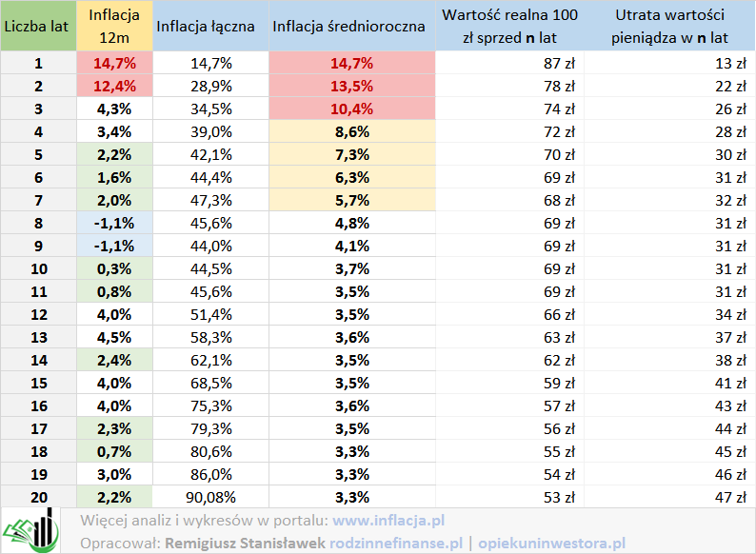Select the 'Wartość realna 100 zł' header
The image size is (756, 554).
coord(509,26)
